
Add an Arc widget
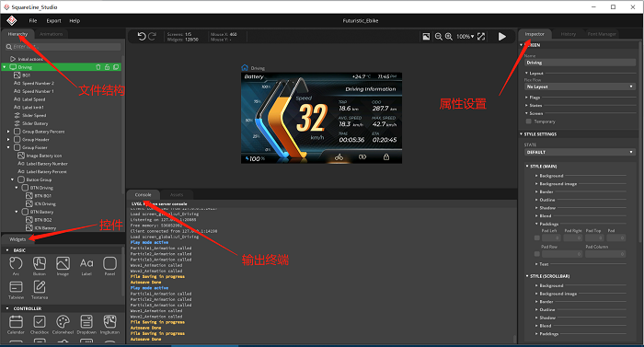[x=16, y=266]
